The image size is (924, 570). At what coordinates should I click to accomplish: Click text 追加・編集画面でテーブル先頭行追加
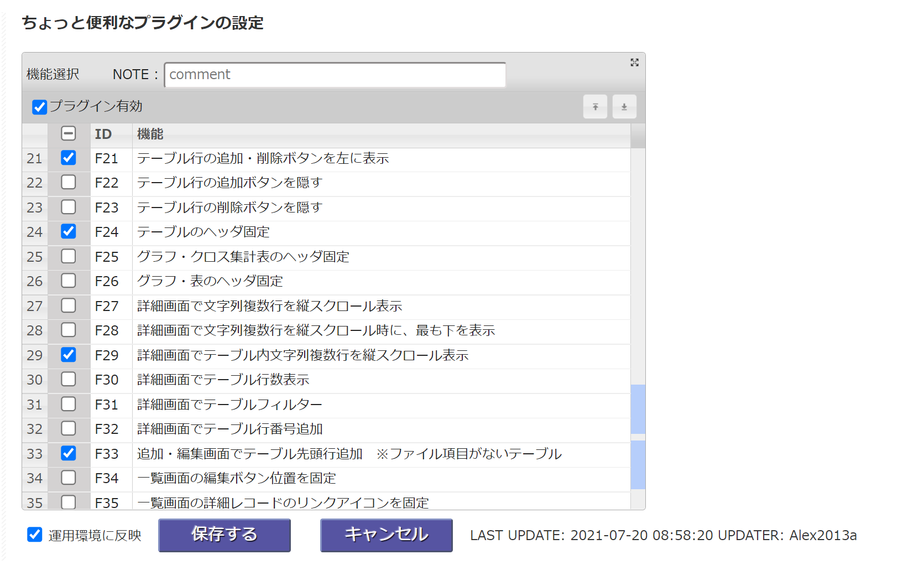(250, 454)
